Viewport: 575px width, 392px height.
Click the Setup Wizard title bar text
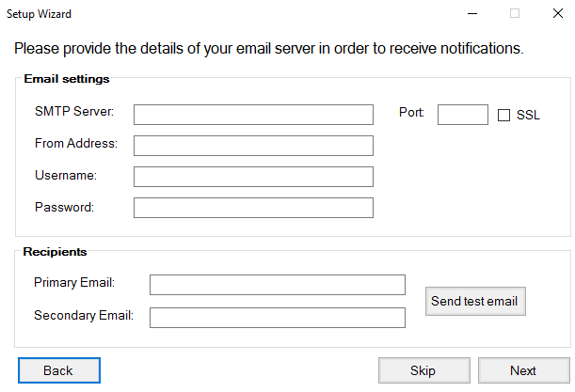[x=39, y=14]
